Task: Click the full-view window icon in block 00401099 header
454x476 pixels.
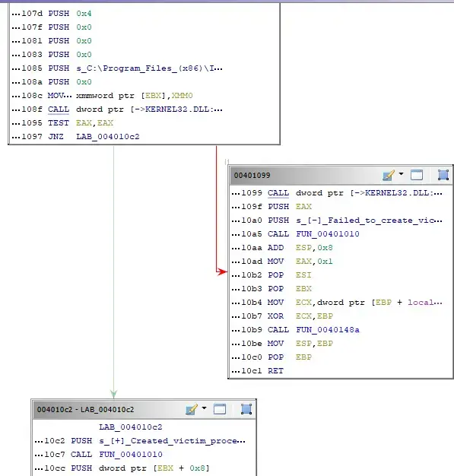Action: point(416,175)
